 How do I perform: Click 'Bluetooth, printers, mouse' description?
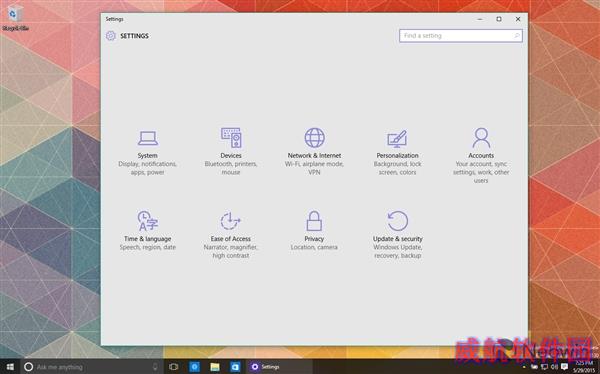point(231,168)
